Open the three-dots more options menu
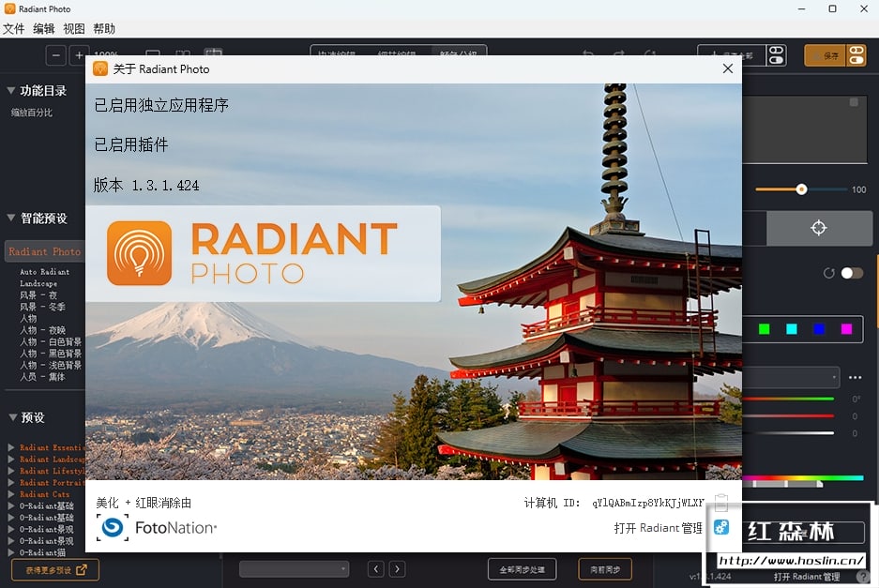879x588 pixels. [855, 377]
